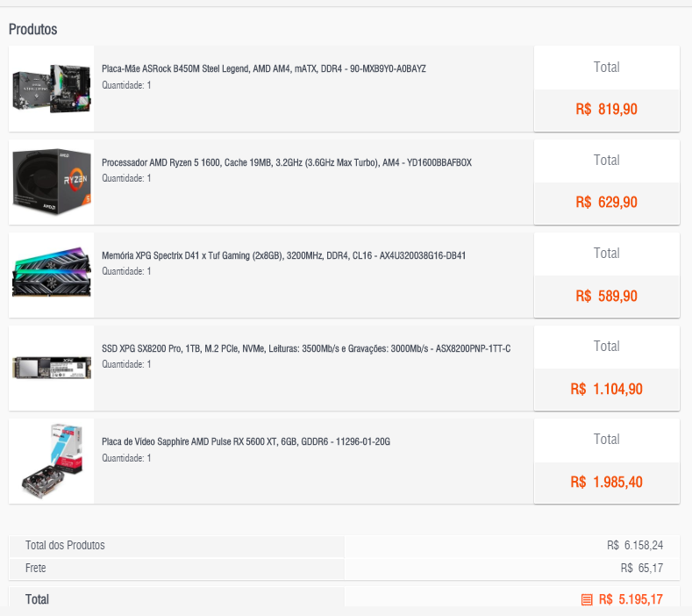Click Quantidade: 1 under the Sapphire video card
Image resolution: width=692 pixels, height=616 pixels.
[x=126, y=458]
